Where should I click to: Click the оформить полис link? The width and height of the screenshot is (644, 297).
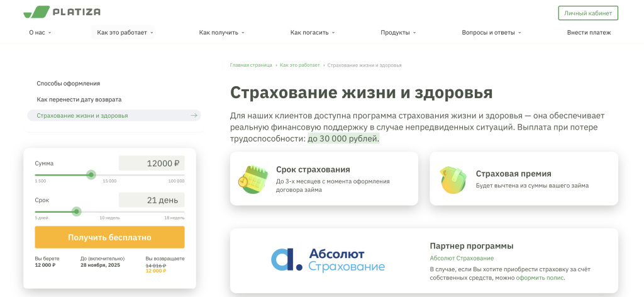coord(540,278)
